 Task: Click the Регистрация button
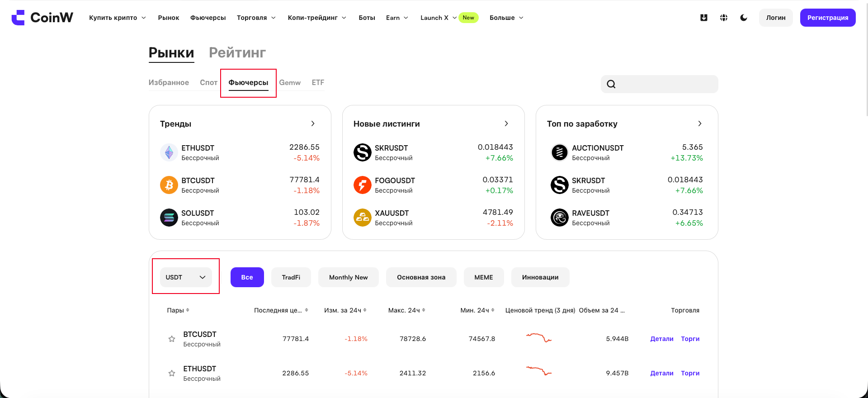pos(828,18)
